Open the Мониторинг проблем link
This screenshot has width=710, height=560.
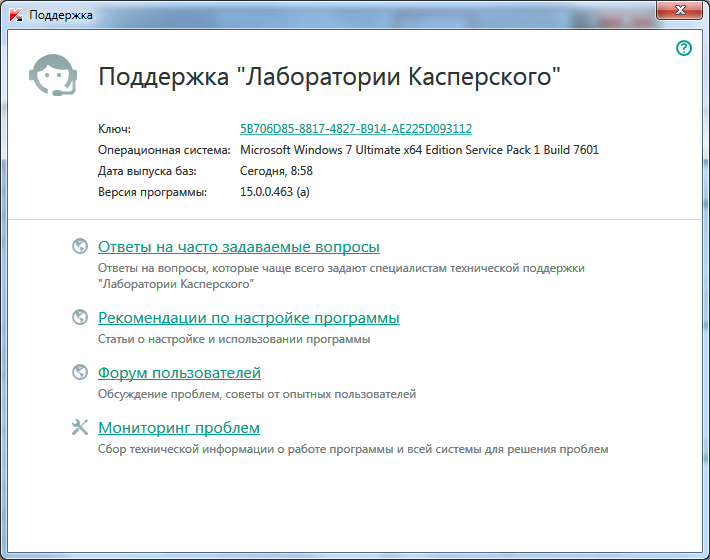(179, 428)
